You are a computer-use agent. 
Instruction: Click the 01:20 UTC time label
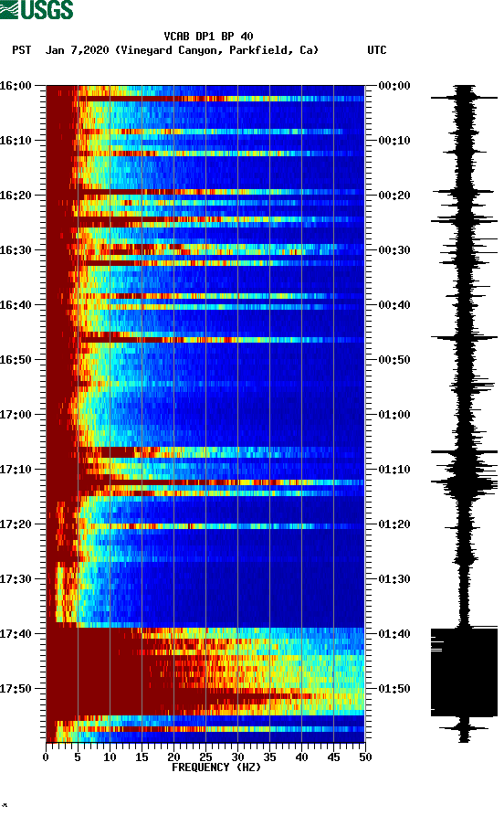pos(394,524)
